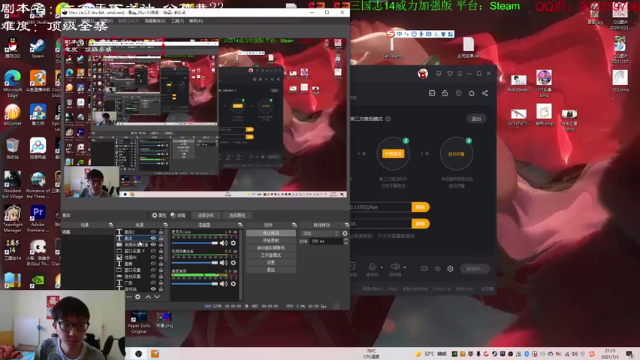640x360 pixels.
Task: Move selected source up with arrow
Action: point(148,297)
